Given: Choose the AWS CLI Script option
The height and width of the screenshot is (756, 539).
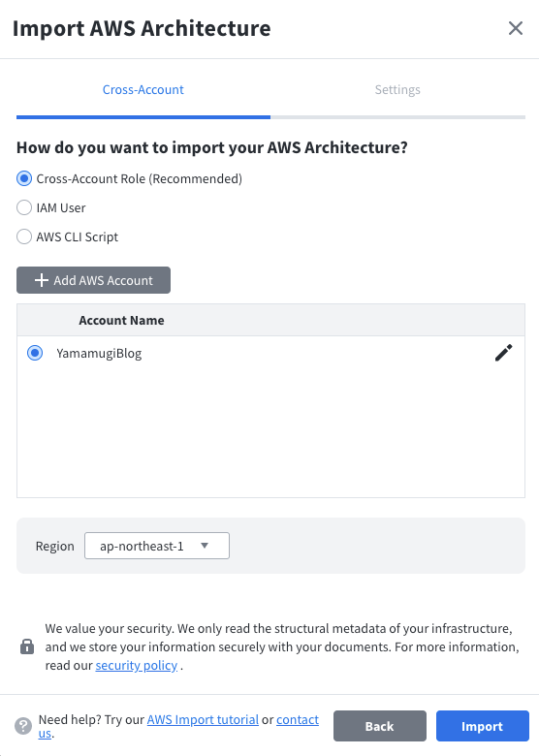Looking at the screenshot, I should [x=24, y=236].
